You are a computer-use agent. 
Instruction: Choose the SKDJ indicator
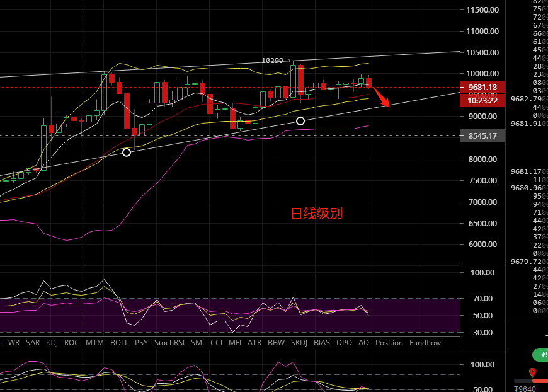click(x=299, y=343)
